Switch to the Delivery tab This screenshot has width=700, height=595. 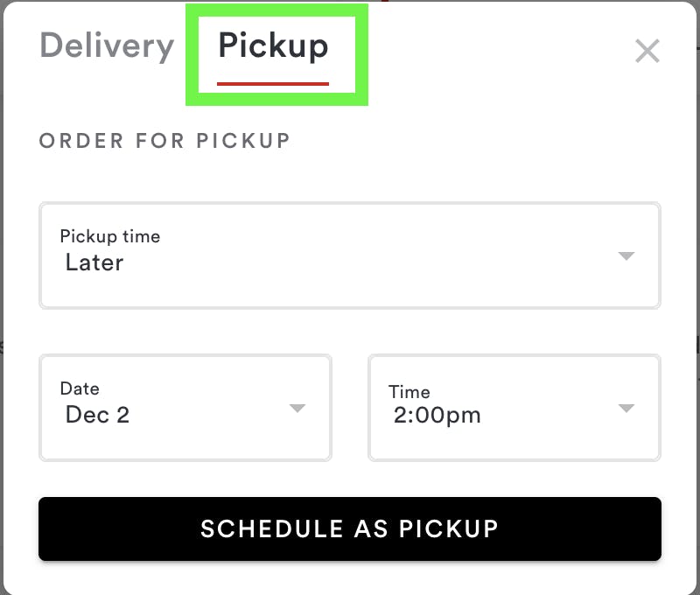point(107,46)
